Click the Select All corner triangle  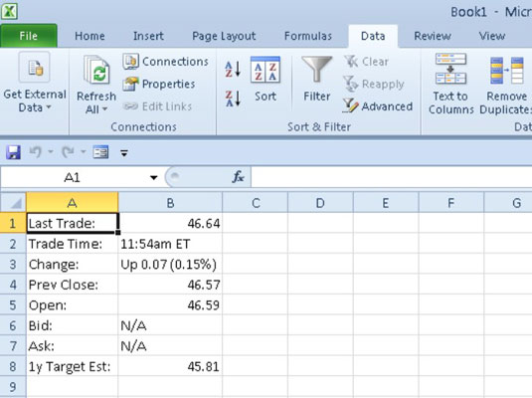pos(13,203)
